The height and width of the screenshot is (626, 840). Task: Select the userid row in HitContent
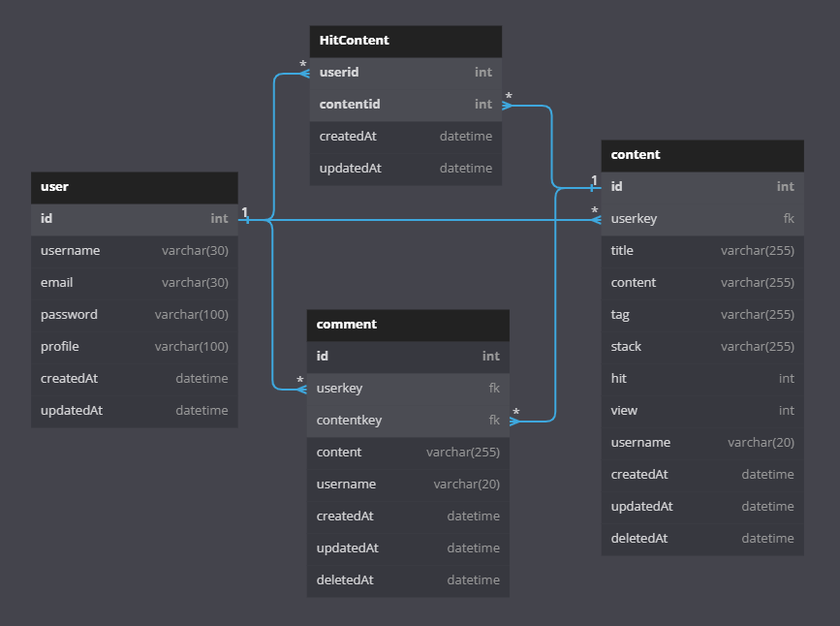(x=405, y=73)
